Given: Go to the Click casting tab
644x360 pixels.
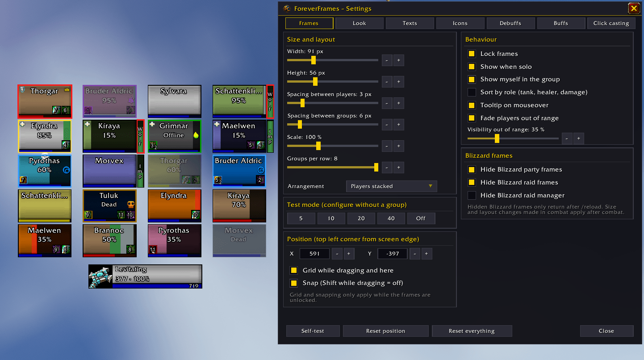Looking at the screenshot, I should click(611, 23).
